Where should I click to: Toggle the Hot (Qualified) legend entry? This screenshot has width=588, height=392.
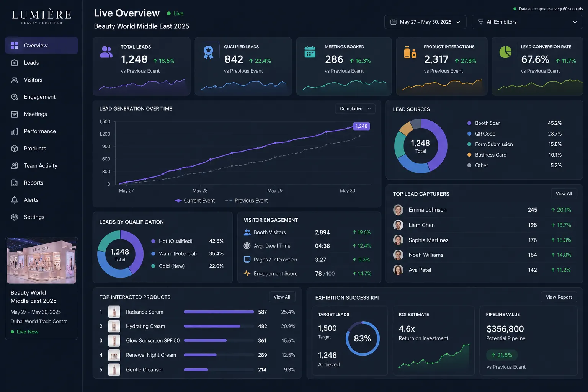point(171,241)
